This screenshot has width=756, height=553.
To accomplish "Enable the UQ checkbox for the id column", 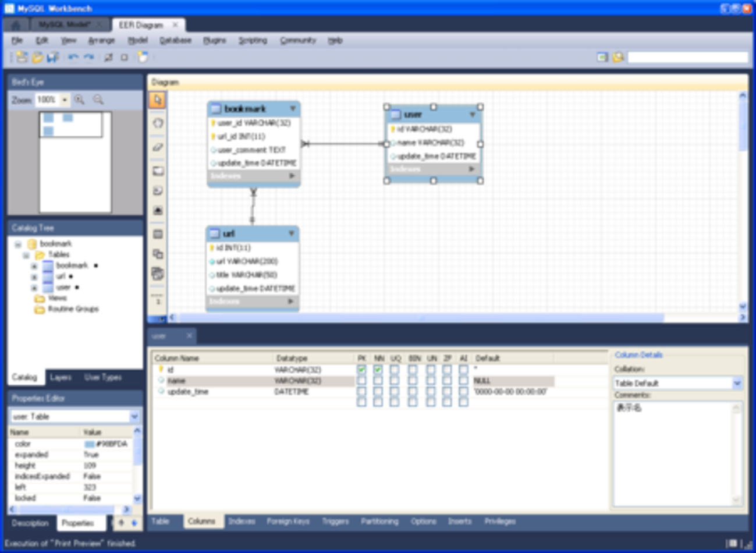I will (x=395, y=370).
